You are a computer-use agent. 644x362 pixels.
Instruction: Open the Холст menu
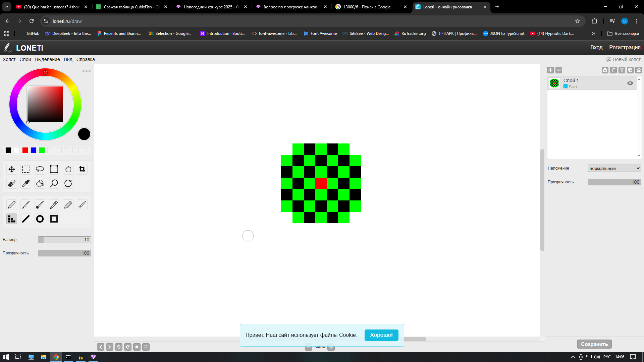pyautogui.click(x=9, y=59)
